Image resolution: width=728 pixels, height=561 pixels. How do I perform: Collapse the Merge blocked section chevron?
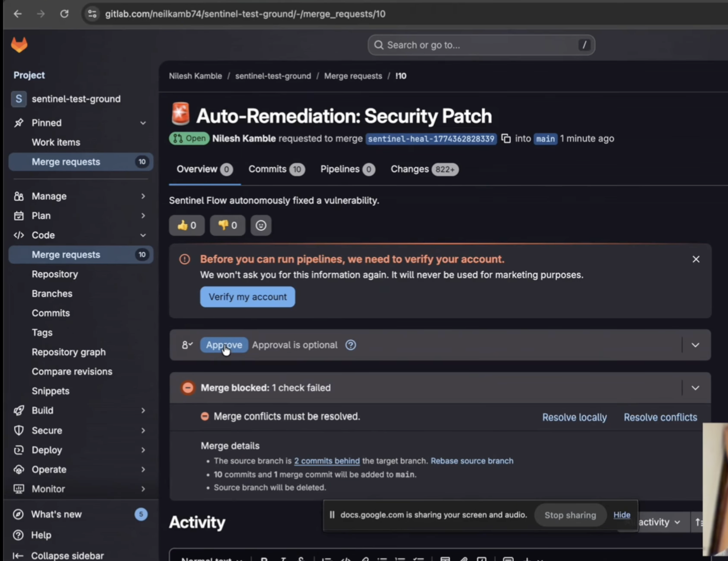coord(695,388)
